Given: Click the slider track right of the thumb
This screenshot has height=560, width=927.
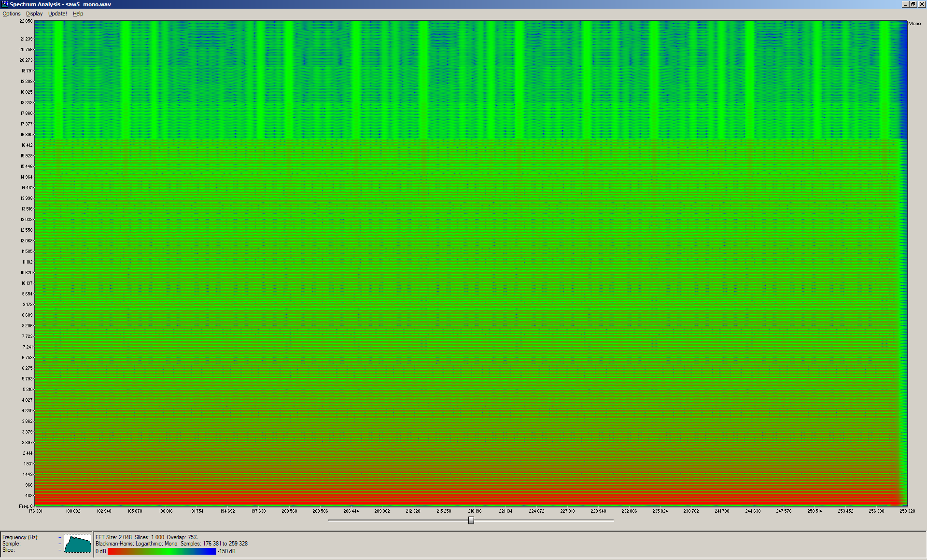Looking at the screenshot, I should [546, 520].
